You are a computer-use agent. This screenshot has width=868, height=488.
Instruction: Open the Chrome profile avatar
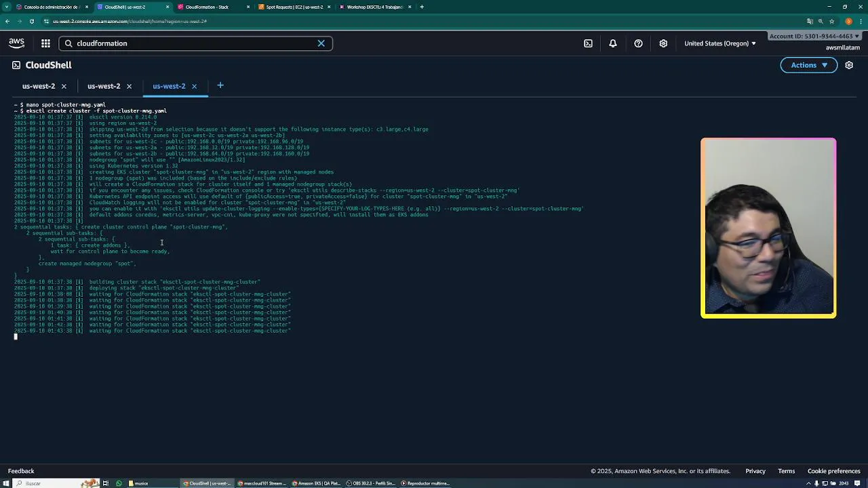tap(848, 21)
